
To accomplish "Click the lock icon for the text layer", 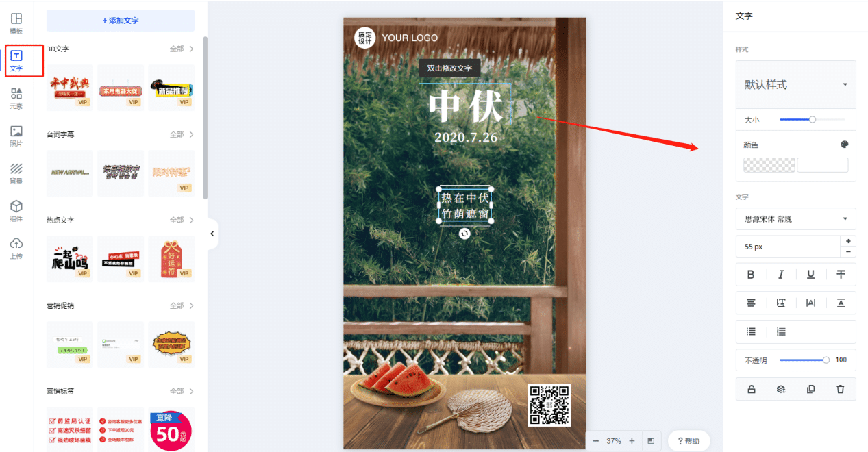I will (x=751, y=389).
